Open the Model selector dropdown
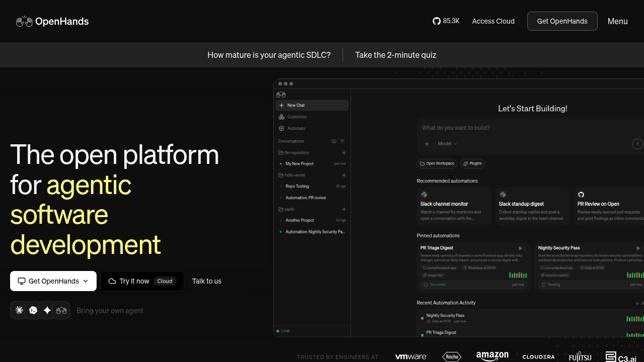The height and width of the screenshot is (362, 644). coord(447,144)
